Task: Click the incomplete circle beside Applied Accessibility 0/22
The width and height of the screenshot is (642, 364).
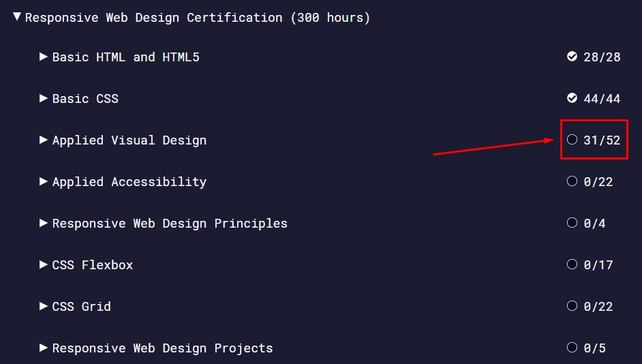Action: [572, 181]
